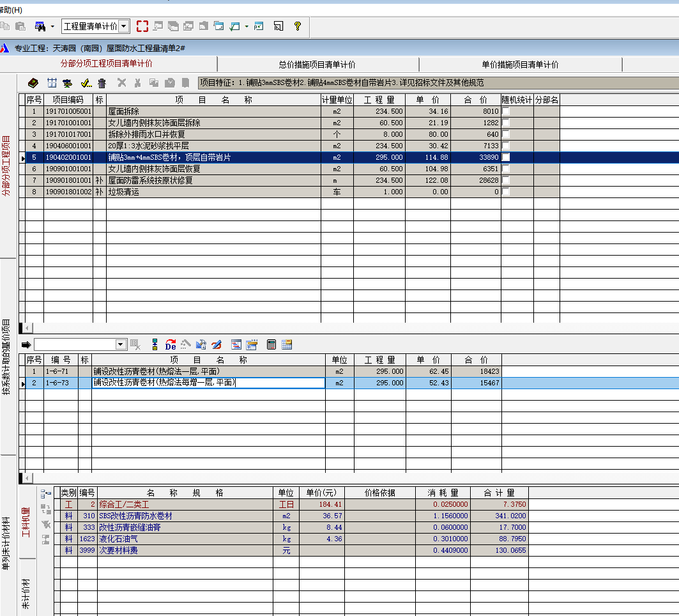Click the 计量单位 column header
The width and height of the screenshot is (679, 616).
click(x=337, y=100)
